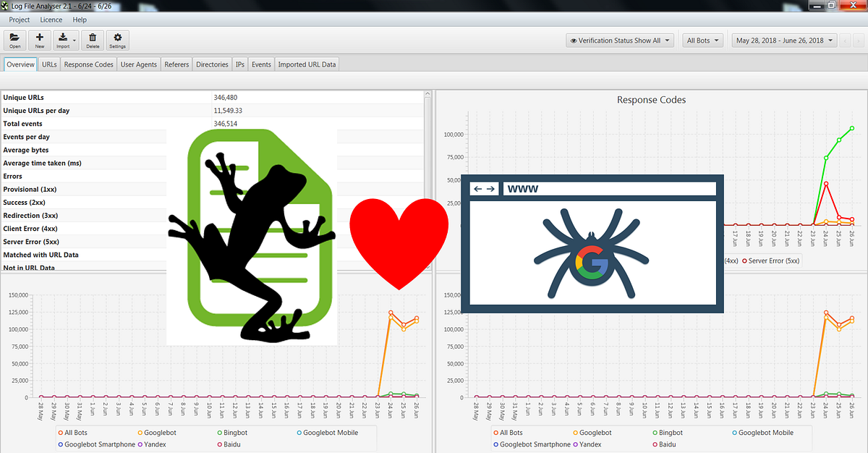Switch to the Response Codes tab
Viewport: 868px width, 453px height.
(x=88, y=64)
